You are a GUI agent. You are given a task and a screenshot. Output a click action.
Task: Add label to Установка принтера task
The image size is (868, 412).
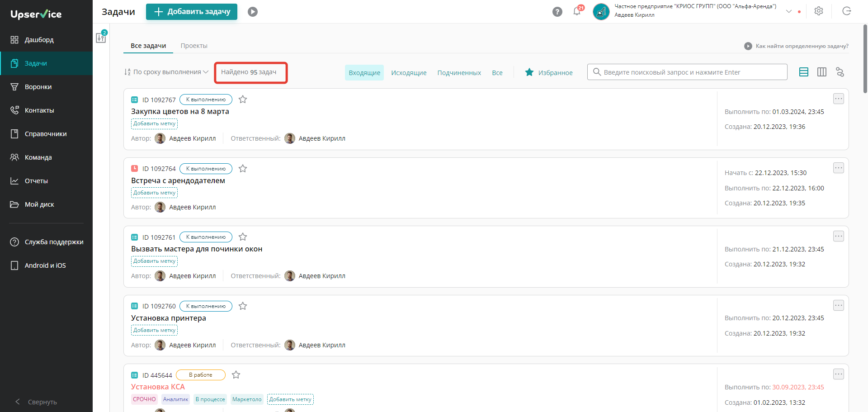pos(154,330)
